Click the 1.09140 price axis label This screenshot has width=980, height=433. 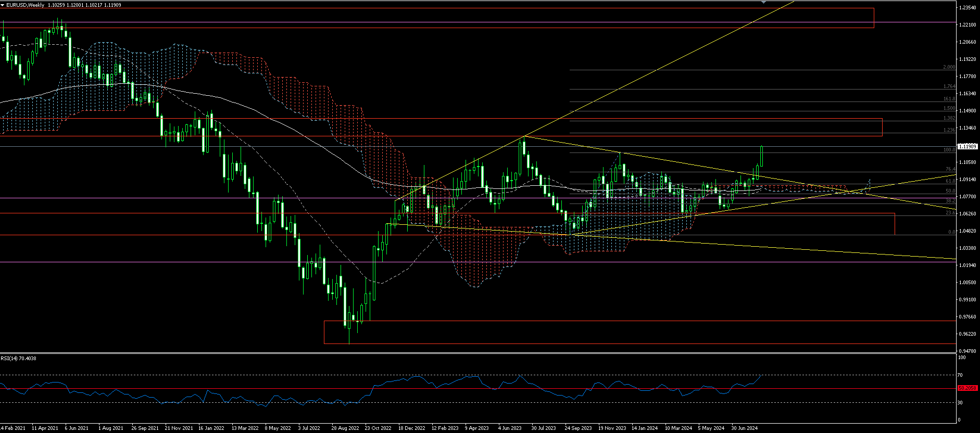tap(967, 180)
